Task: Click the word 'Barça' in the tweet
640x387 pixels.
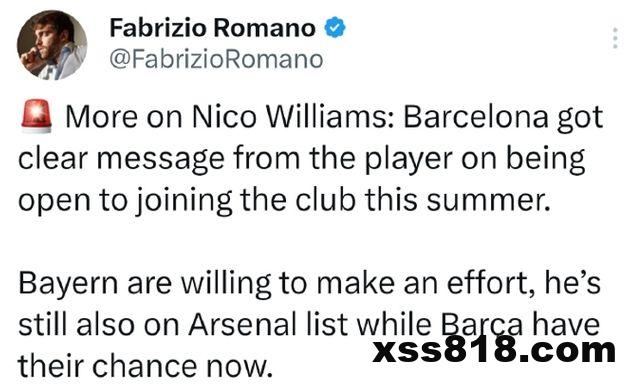Action: pyautogui.click(x=483, y=326)
